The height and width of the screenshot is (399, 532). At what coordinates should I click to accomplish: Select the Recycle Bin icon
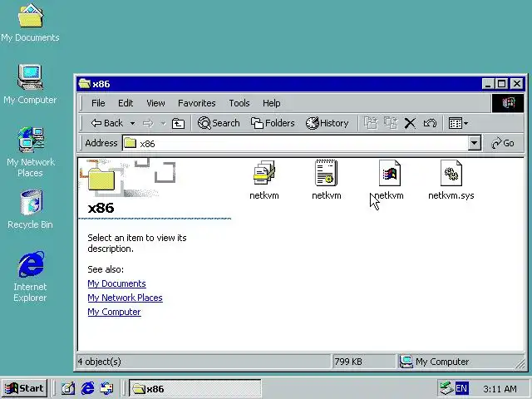[30, 209]
